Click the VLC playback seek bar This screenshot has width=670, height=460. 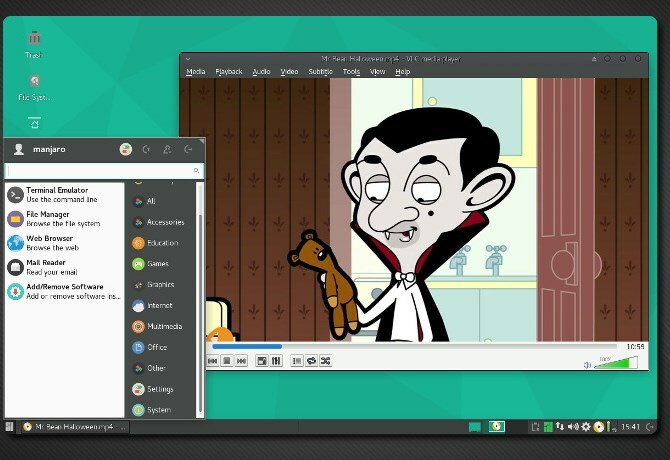click(x=414, y=346)
